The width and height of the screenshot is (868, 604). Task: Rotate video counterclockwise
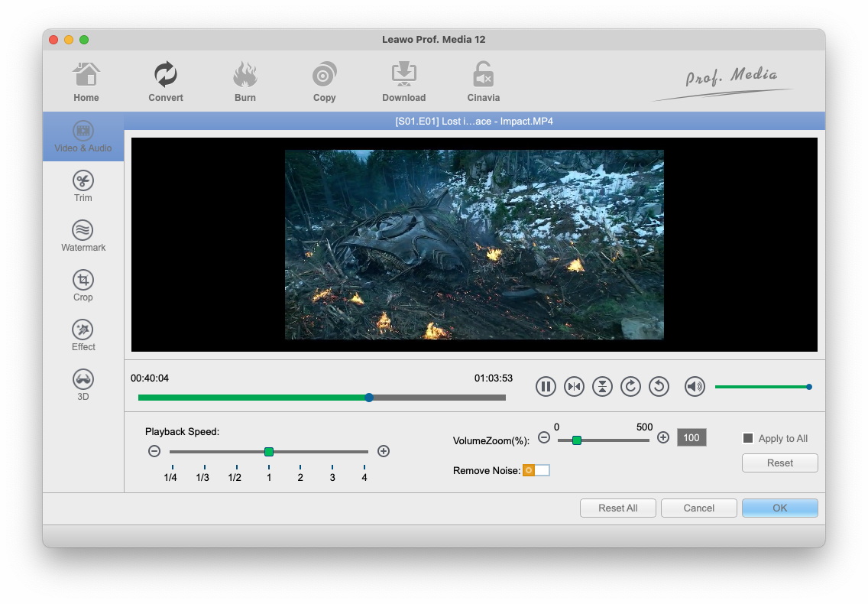[x=659, y=387]
